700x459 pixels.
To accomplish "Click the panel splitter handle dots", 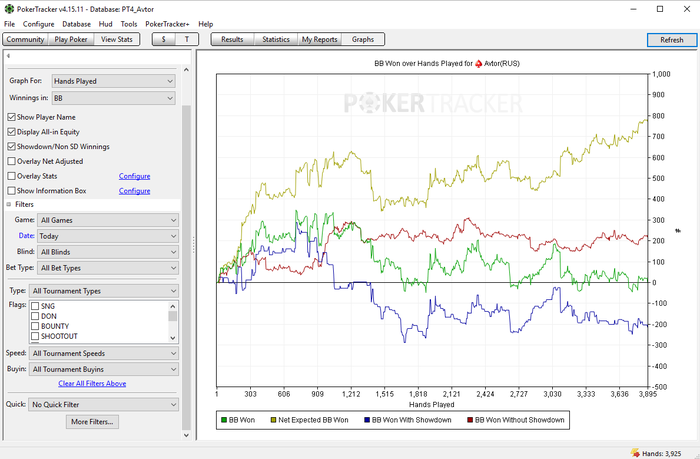I will [193, 245].
